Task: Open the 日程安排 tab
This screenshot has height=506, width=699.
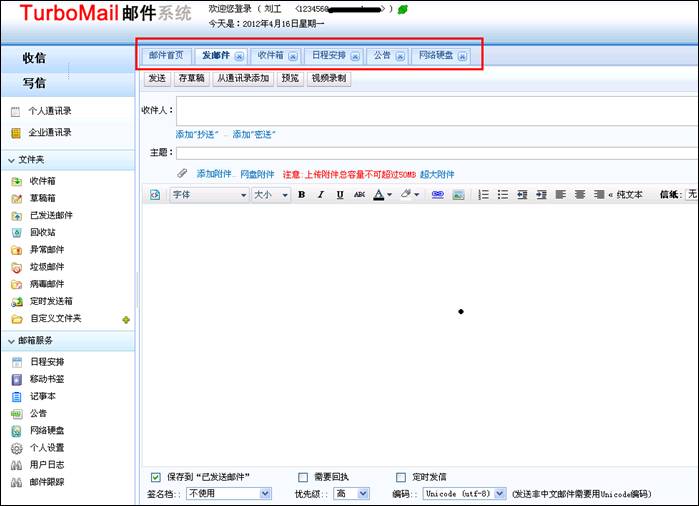Action: 334,55
